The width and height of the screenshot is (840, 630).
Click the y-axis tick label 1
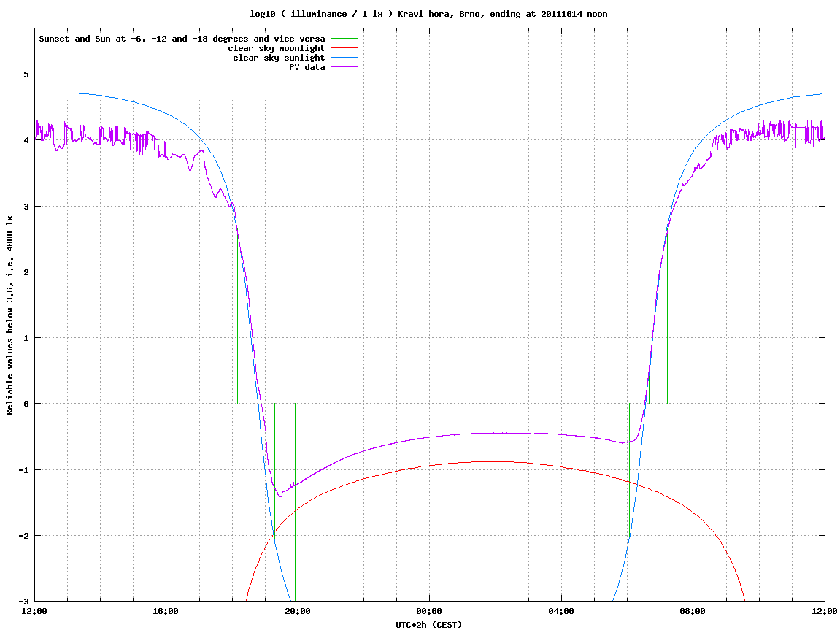(x=26, y=338)
